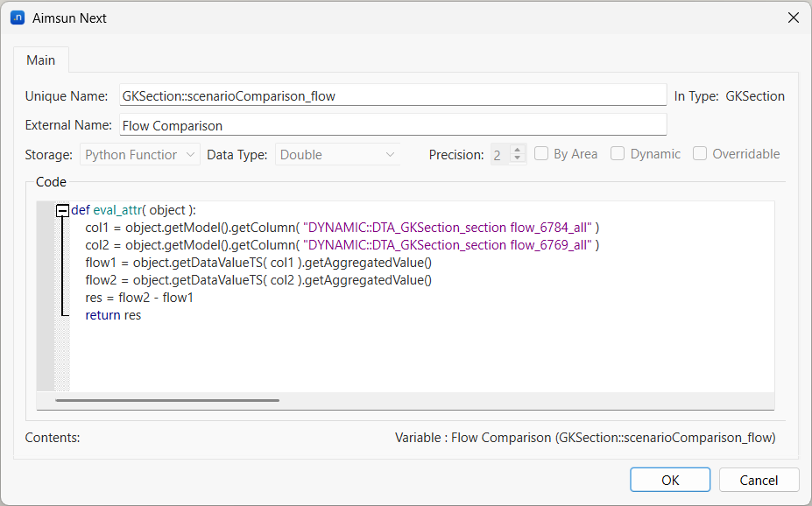
Task: Click into the External Name field
Action: coord(392,125)
